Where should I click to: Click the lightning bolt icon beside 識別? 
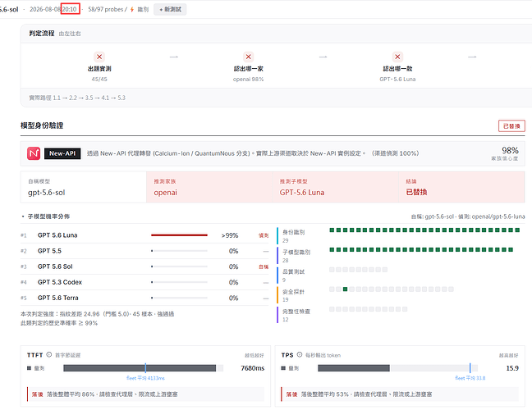pyautogui.click(x=132, y=10)
